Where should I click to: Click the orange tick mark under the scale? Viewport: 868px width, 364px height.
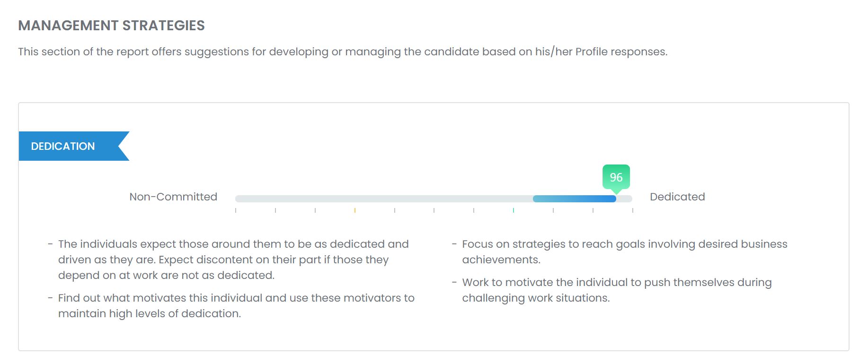pos(354,210)
